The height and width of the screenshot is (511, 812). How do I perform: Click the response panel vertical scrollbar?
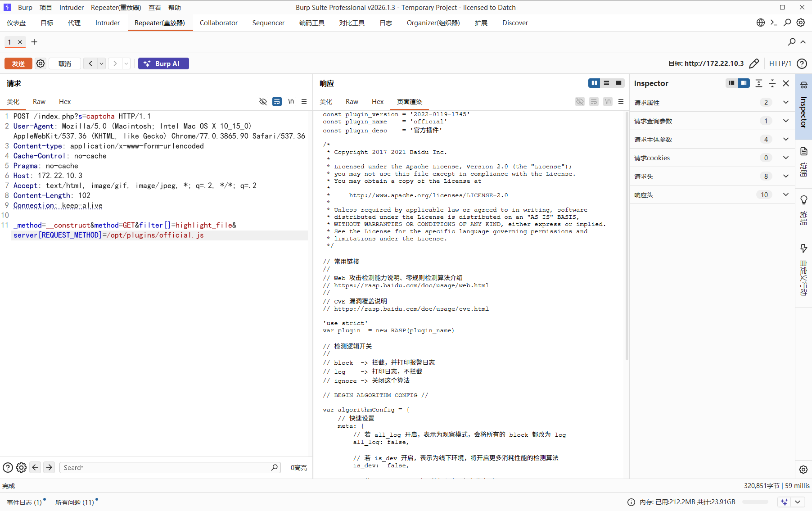pos(627,236)
